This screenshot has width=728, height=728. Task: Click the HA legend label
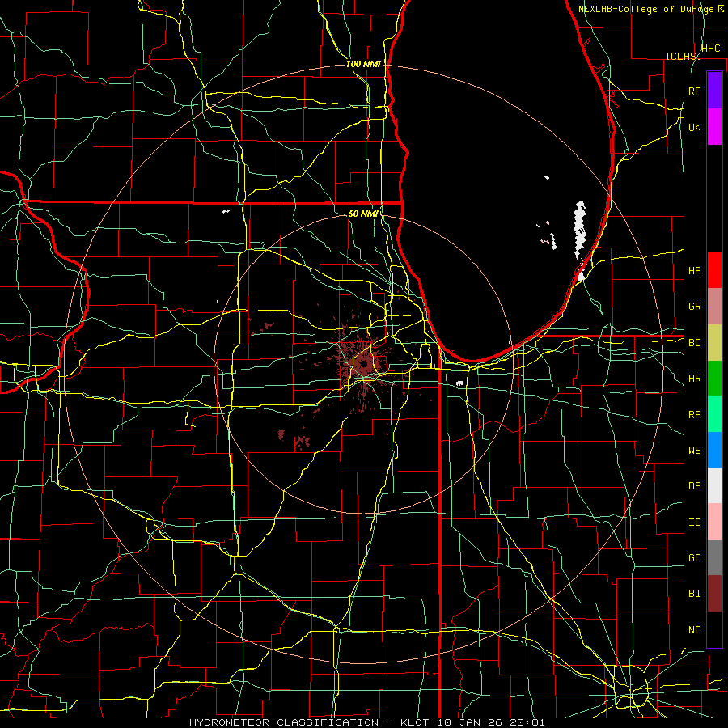coord(694,270)
